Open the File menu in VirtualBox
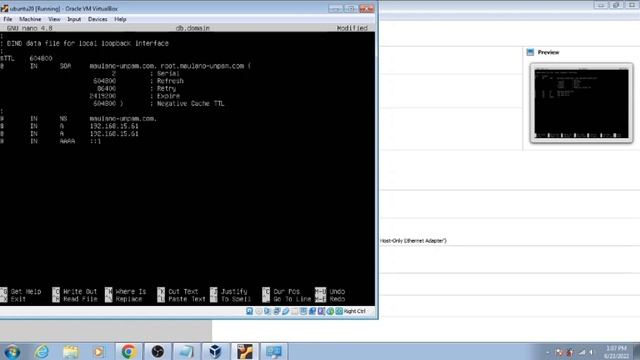Image resolution: width=640 pixels, height=360 pixels. [8, 19]
